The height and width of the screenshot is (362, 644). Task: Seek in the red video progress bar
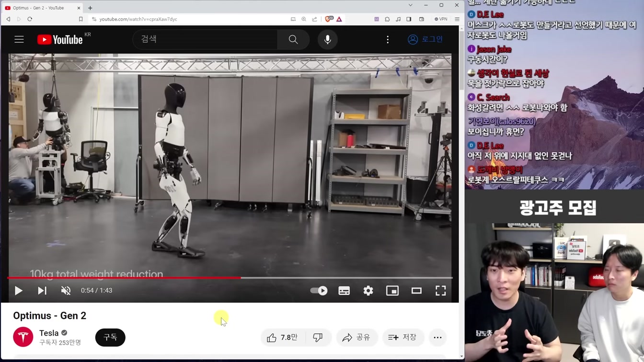(x=230, y=278)
